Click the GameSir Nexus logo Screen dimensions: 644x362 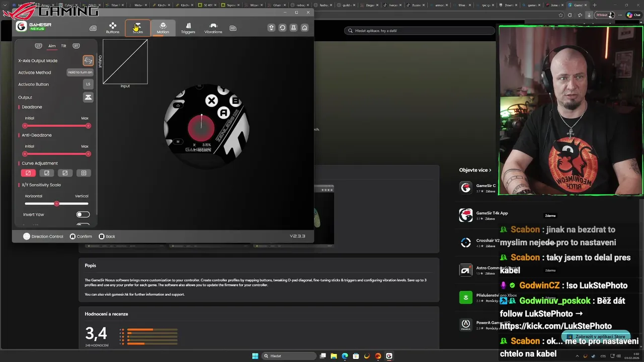pos(34,26)
